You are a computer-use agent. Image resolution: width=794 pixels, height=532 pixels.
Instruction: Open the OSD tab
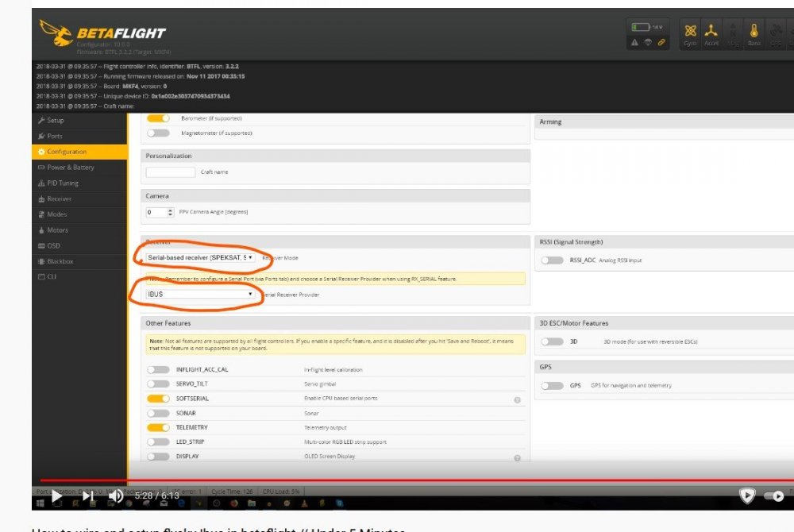click(79, 246)
